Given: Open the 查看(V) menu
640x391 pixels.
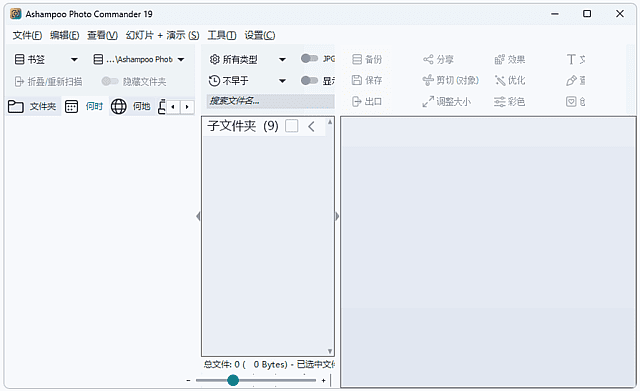Looking at the screenshot, I should tap(102, 36).
